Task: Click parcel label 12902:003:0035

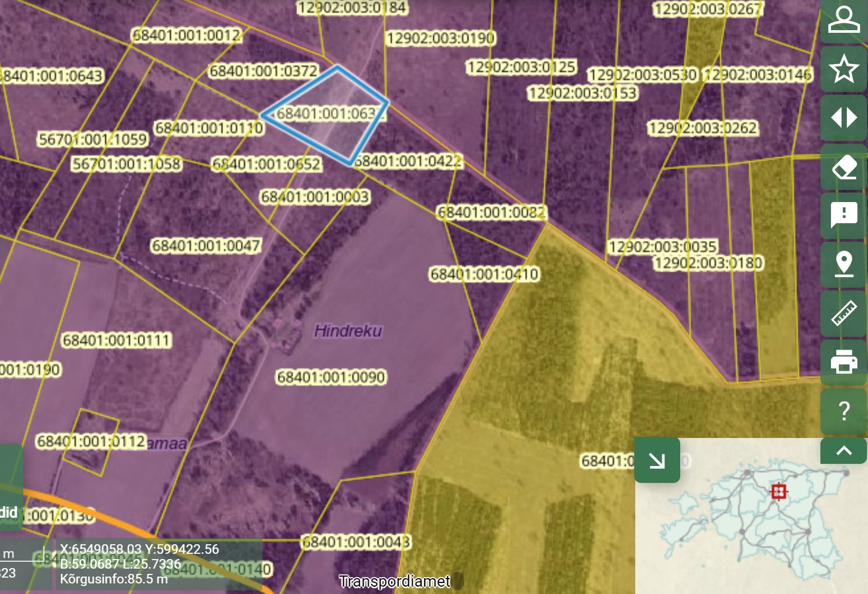Action: point(663,247)
